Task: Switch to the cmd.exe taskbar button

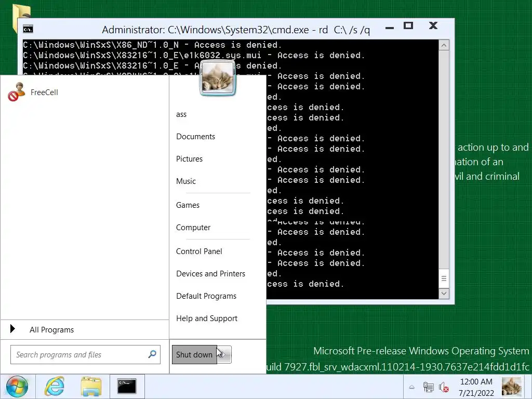Action: [x=127, y=387]
